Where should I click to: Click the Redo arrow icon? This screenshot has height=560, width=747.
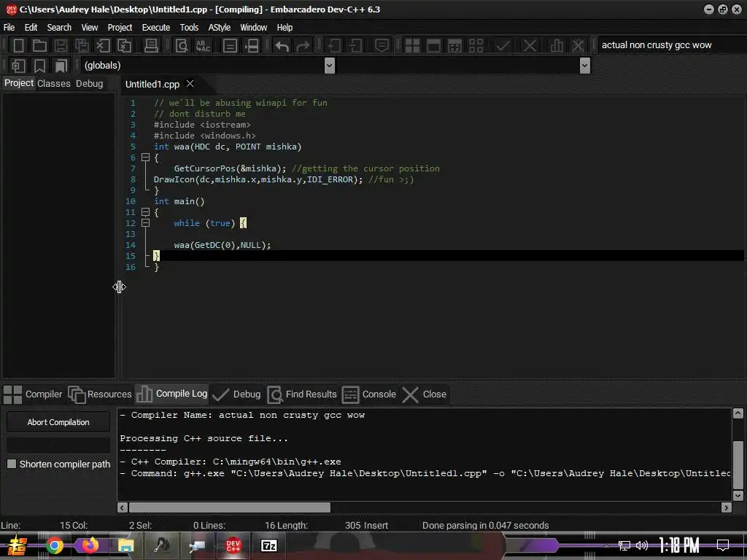tap(303, 46)
